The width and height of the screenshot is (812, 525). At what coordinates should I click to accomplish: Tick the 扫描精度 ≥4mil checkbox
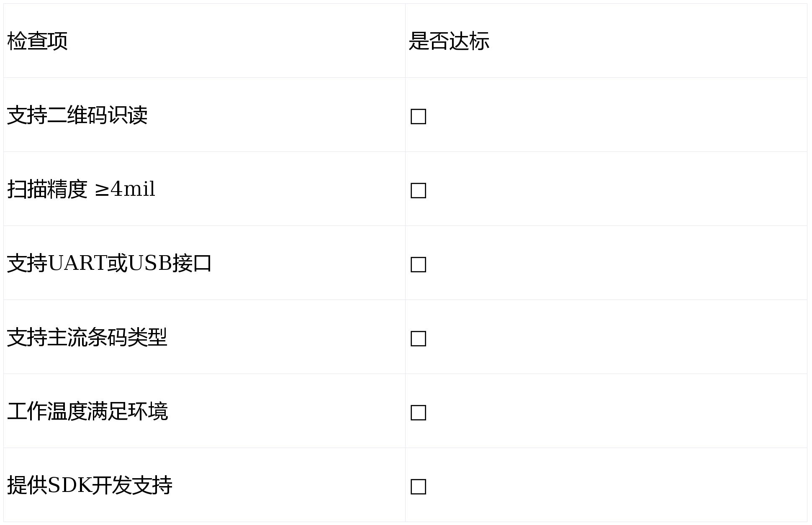(x=418, y=190)
